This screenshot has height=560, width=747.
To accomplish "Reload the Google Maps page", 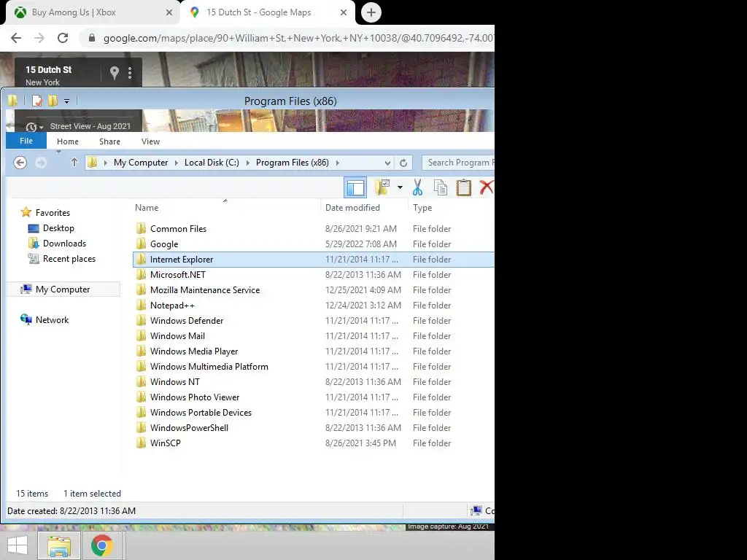I will coord(63,38).
